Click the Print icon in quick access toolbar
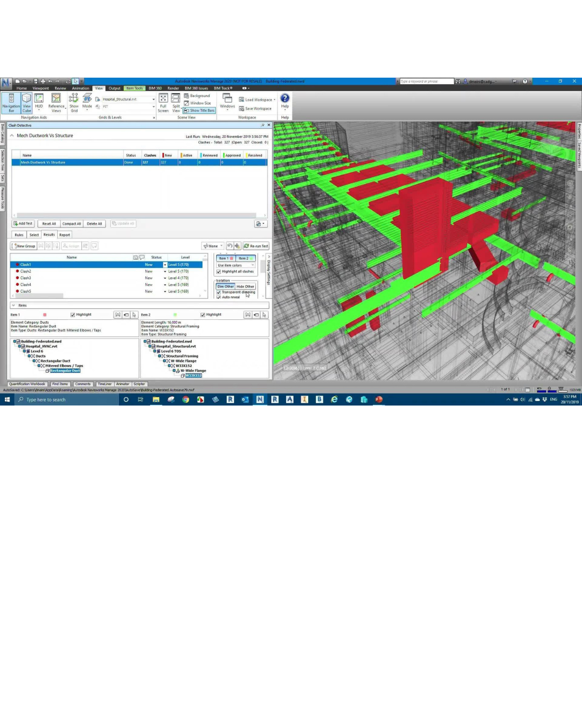 pyautogui.click(x=43, y=81)
